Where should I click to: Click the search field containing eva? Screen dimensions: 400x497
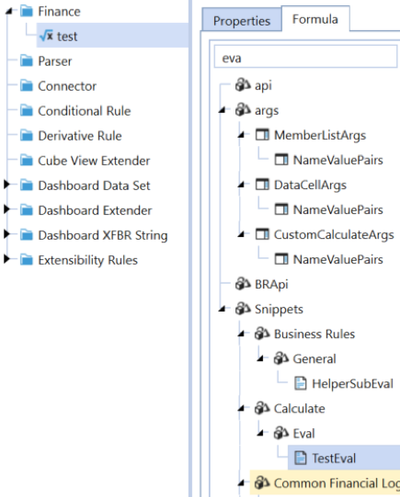[x=306, y=58]
